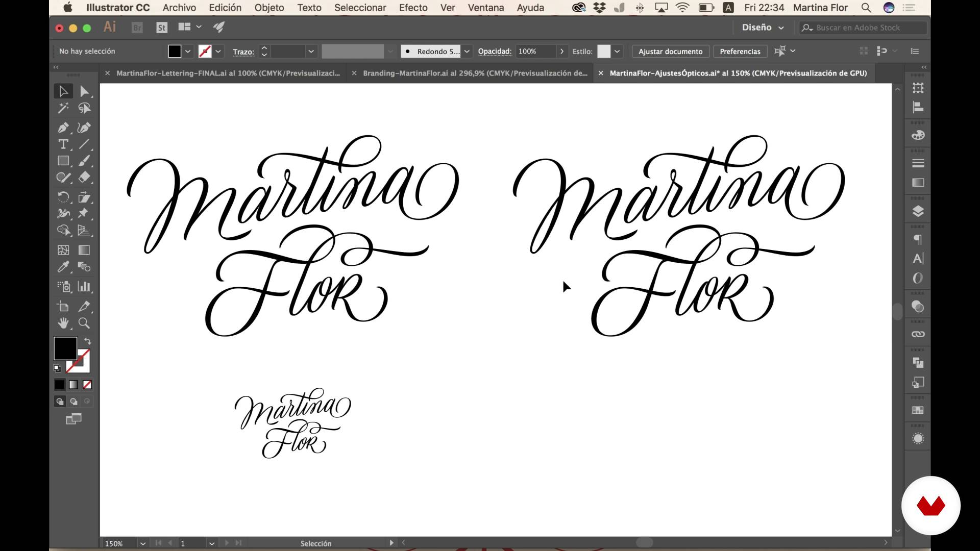The height and width of the screenshot is (551, 980).
Task: Open stroke weight Trazo dropdown
Action: pyautogui.click(x=310, y=52)
